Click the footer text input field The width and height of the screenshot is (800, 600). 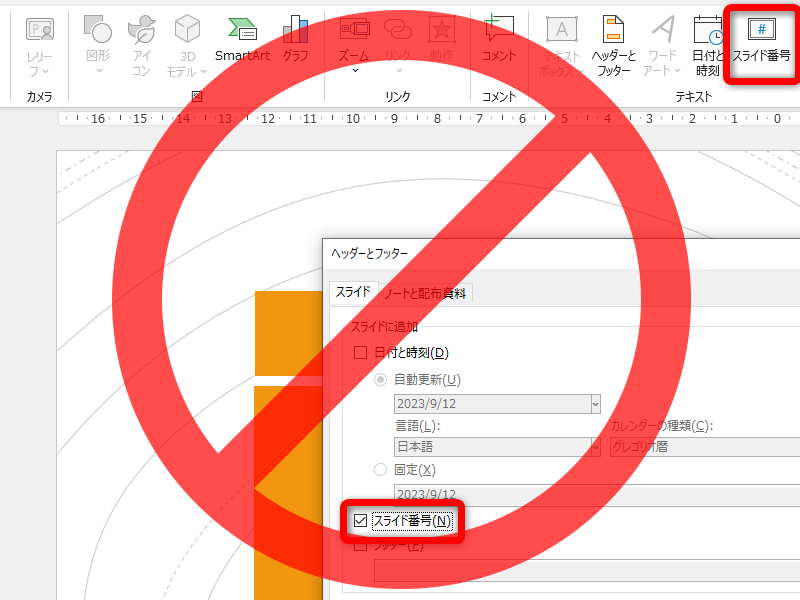(587, 570)
